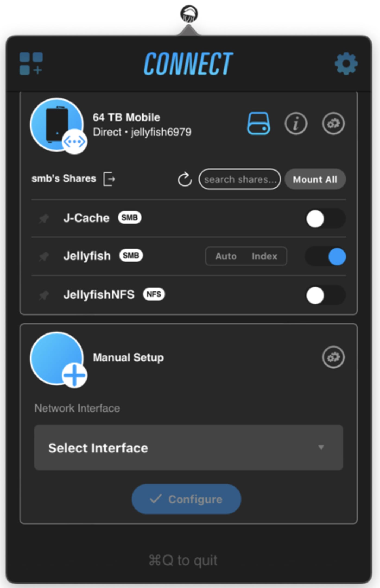Pin the JellyfishNFS share
This screenshot has height=588, width=380.
coord(44,295)
